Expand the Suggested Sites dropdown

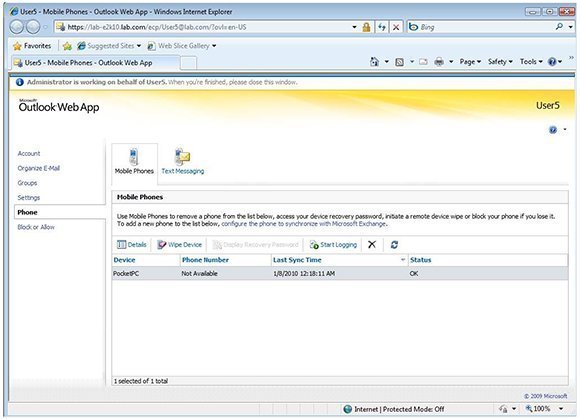[x=139, y=46]
